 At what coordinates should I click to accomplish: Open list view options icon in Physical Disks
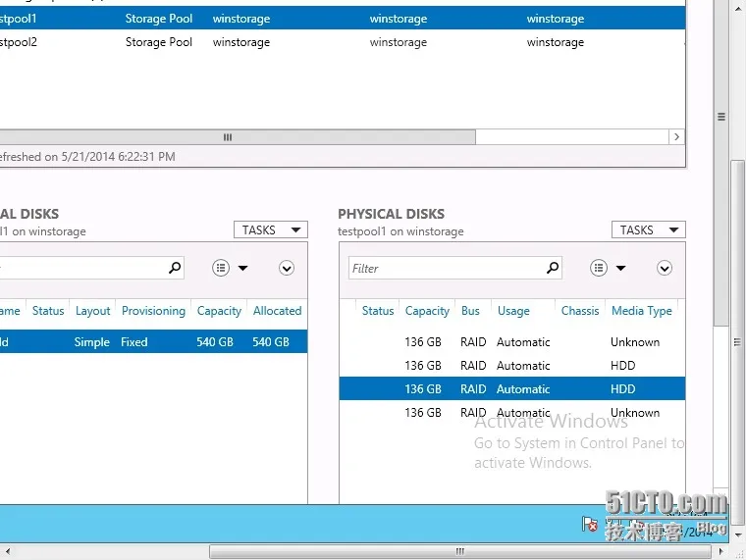[x=599, y=268]
